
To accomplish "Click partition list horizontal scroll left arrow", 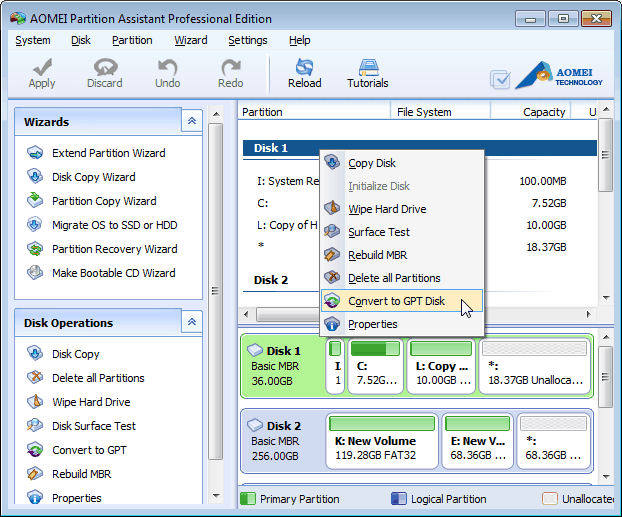I will 246,314.
